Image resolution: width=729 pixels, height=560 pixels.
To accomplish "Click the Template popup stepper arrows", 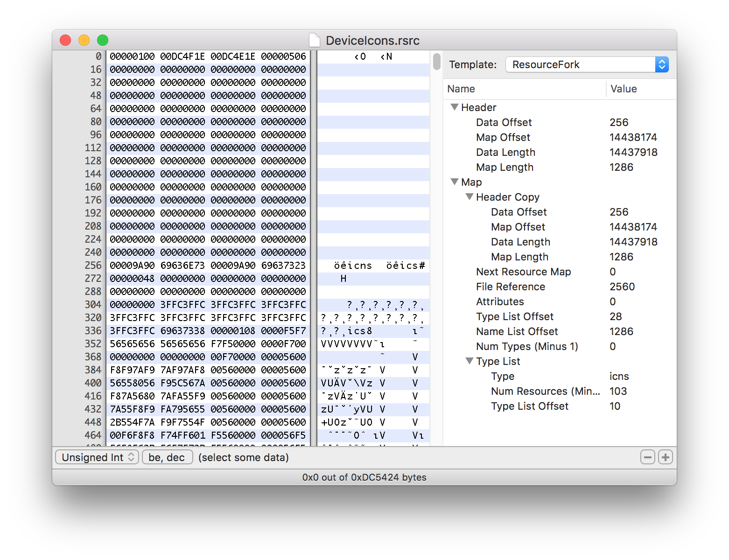I will pos(662,64).
